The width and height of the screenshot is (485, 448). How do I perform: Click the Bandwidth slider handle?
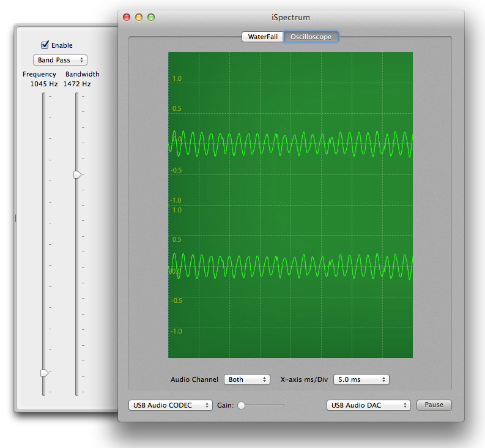click(77, 174)
